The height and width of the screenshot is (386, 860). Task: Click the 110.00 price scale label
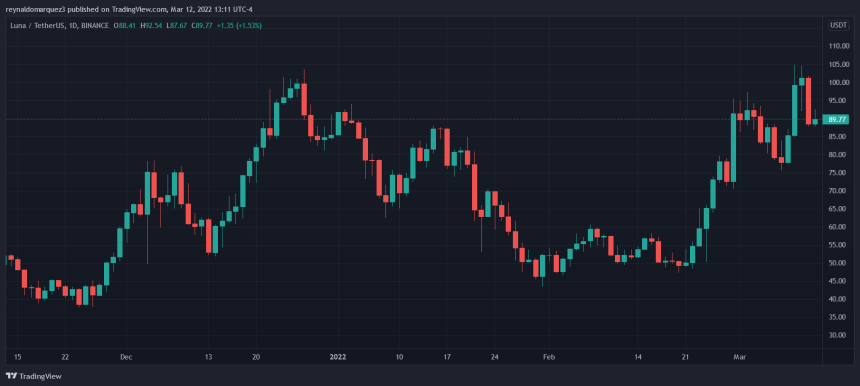coord(837,47)
